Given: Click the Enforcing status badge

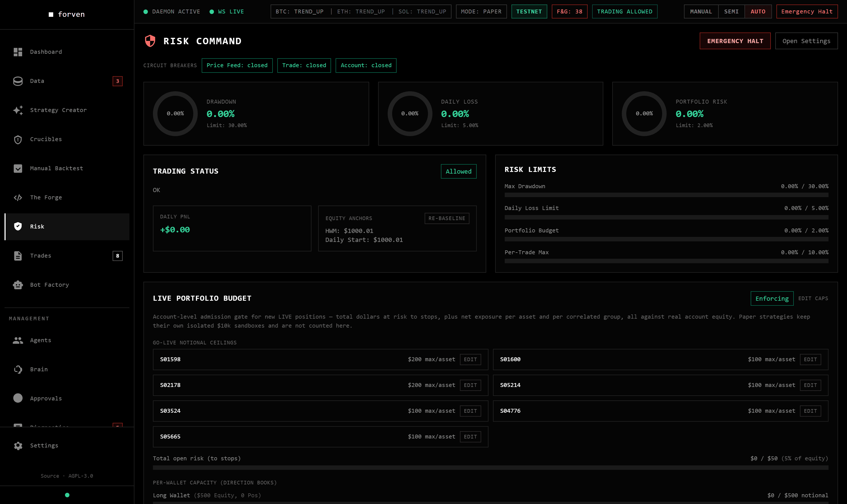Looking at the screenshot, I should [772, 298].
